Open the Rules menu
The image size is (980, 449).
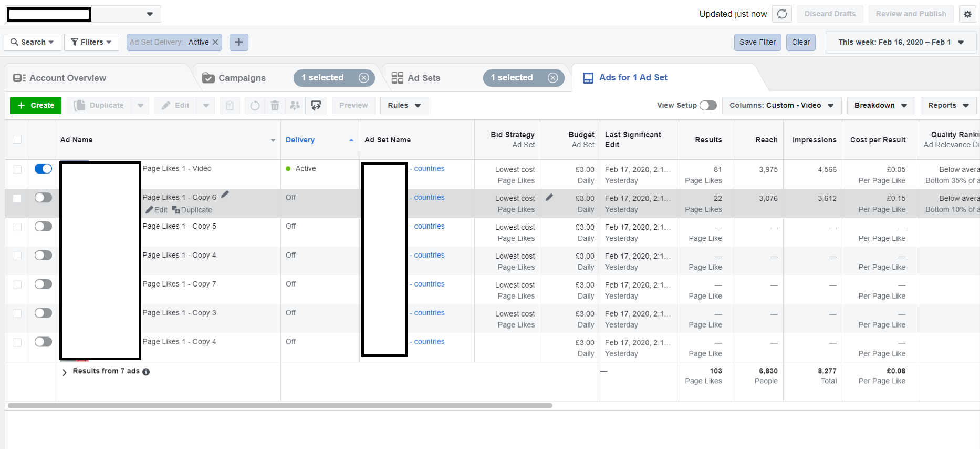tap(404, 106)
